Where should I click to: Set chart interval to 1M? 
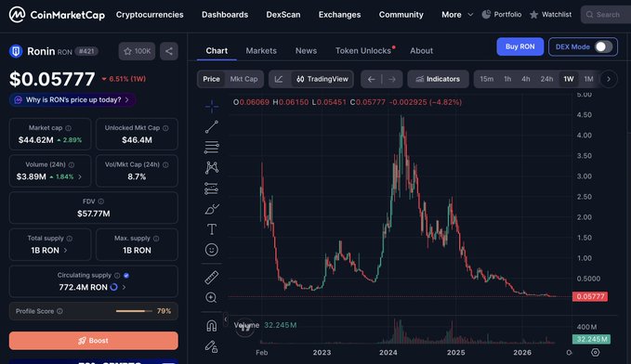click(x=589, y=79)
